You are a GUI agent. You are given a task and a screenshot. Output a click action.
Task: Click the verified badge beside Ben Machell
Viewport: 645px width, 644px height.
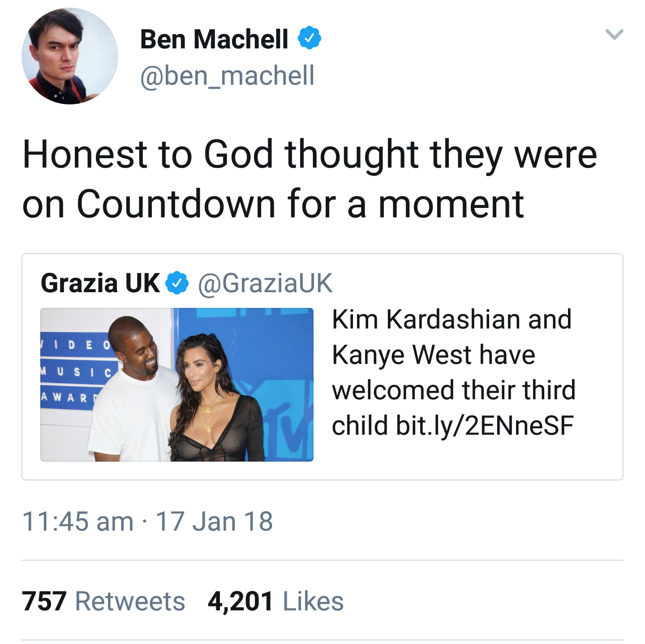[x=310, y=38]
